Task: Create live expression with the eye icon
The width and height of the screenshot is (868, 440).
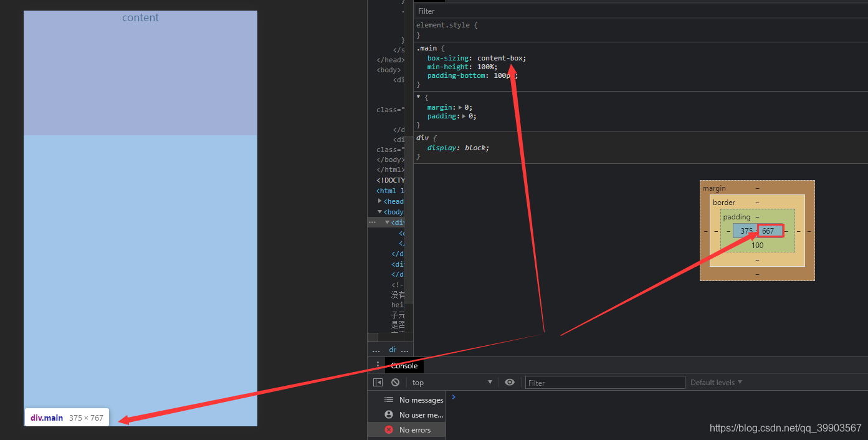Action: coord(510,383)
